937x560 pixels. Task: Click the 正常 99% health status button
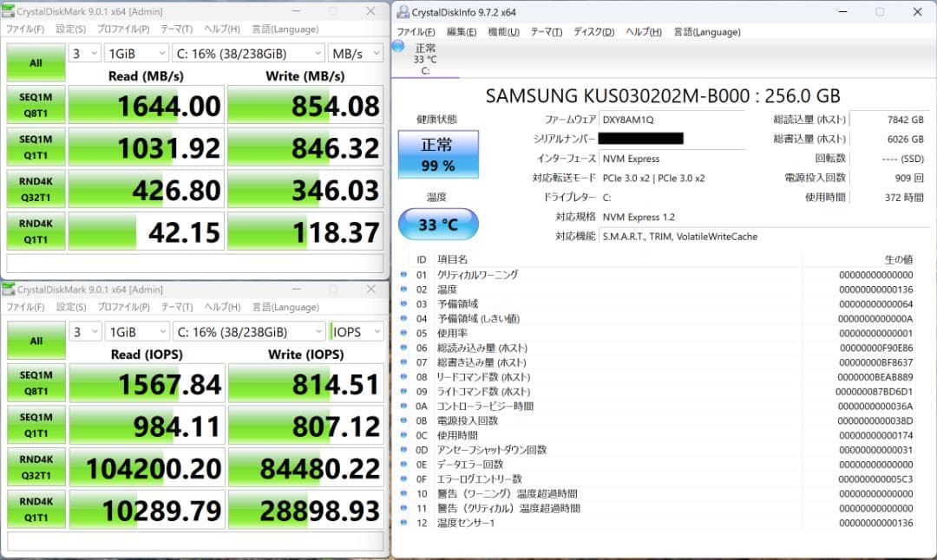coord(438,152)
